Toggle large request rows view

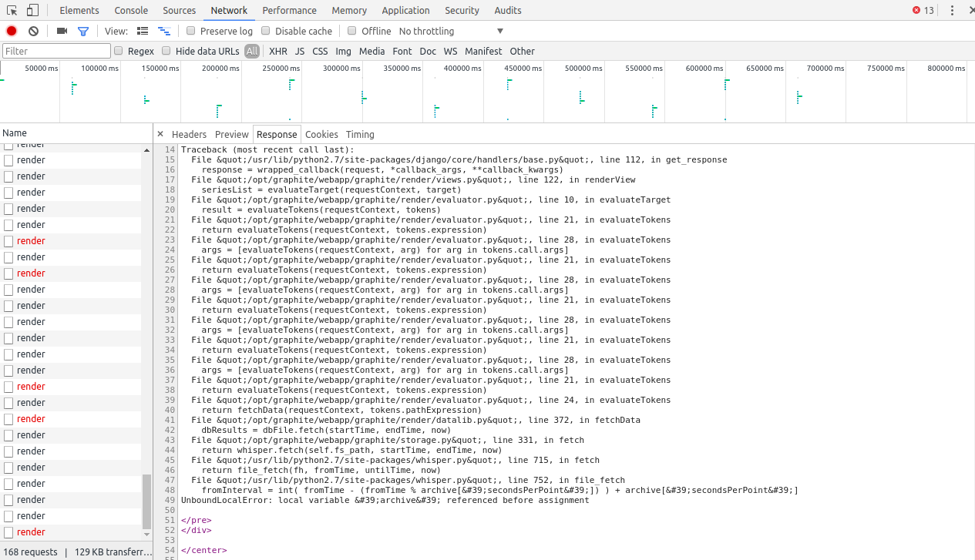(143, 31)
